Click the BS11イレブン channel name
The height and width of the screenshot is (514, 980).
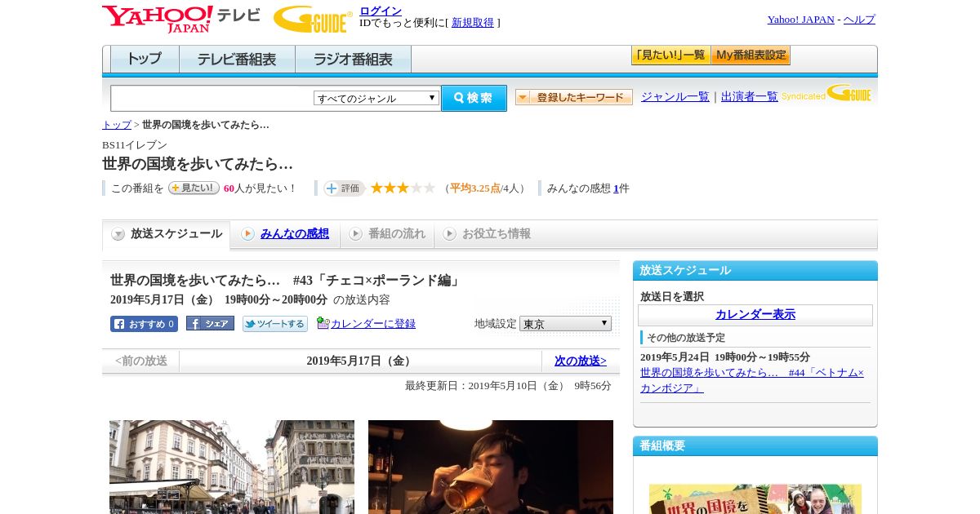tap(135, 145)
